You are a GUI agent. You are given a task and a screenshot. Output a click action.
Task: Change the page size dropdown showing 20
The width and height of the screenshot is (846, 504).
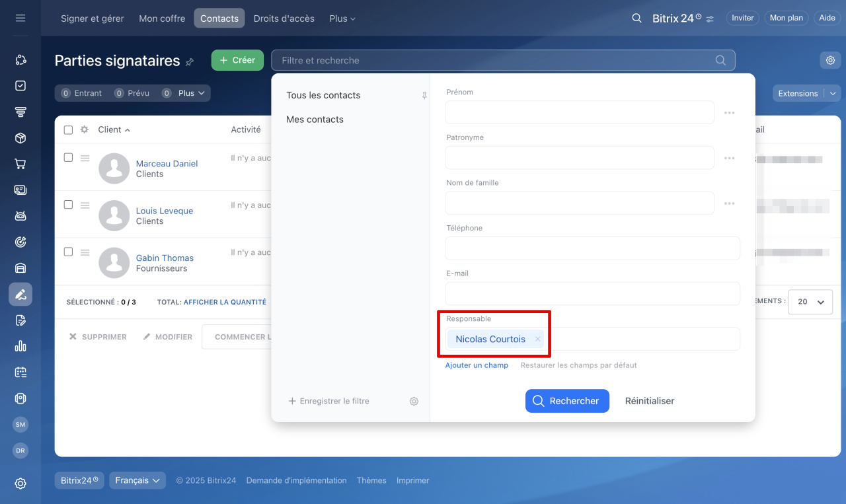[x=810, y=301]
